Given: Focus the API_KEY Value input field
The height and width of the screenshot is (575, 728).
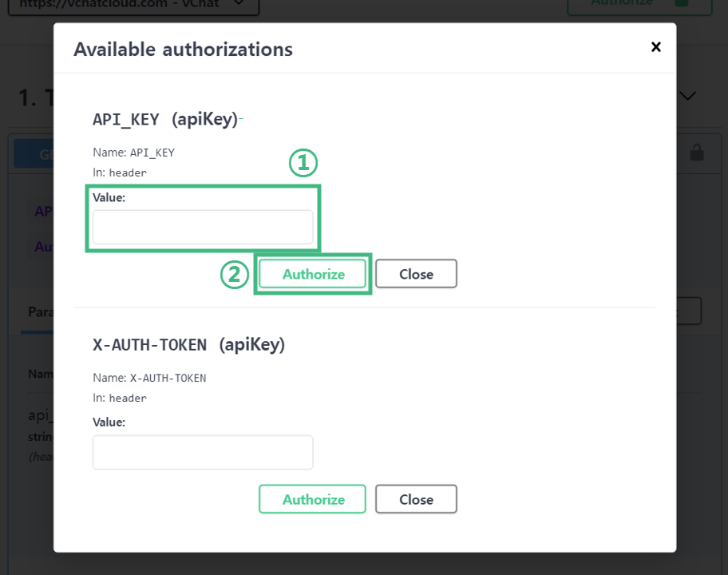Looking at the screenshot, I should 203,227.
